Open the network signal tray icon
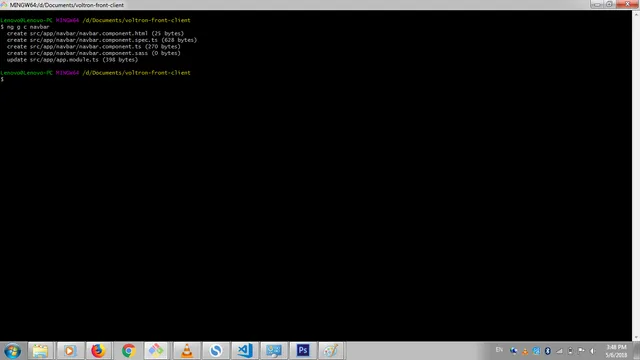 point(559,351)
